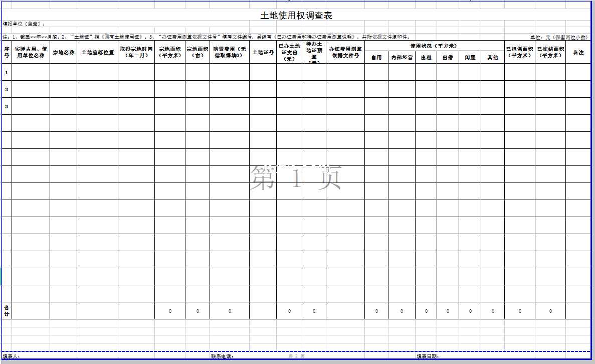Select the 取得宗地时间（年-月） header
This screenshot has width=595, height=364.
click(136, 52)
